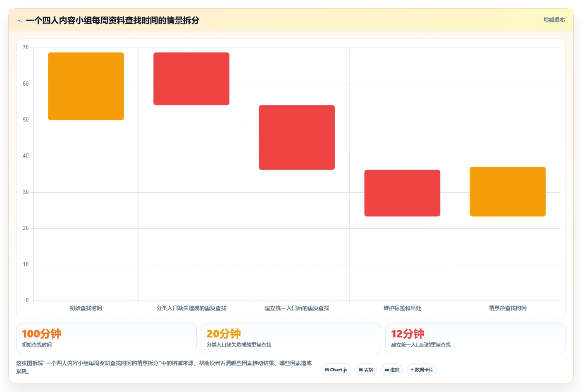Click y-axis tick value 10
This screenshot has width=582, height=392.
click(26, 265)
